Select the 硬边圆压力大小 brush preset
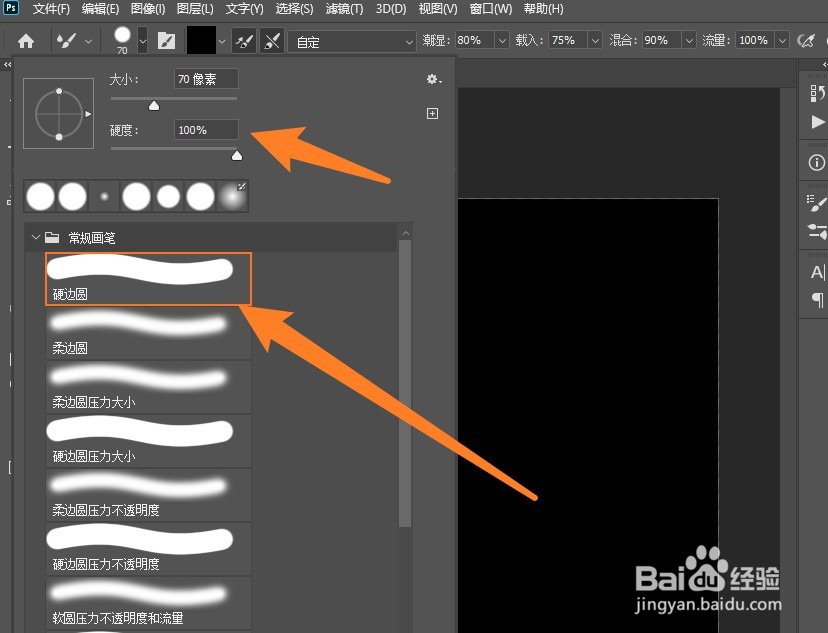828x633 pixels. point(148,441)
